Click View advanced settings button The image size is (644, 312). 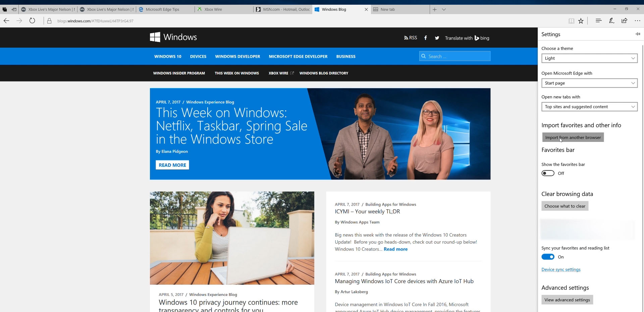click(x=567, y=300)
